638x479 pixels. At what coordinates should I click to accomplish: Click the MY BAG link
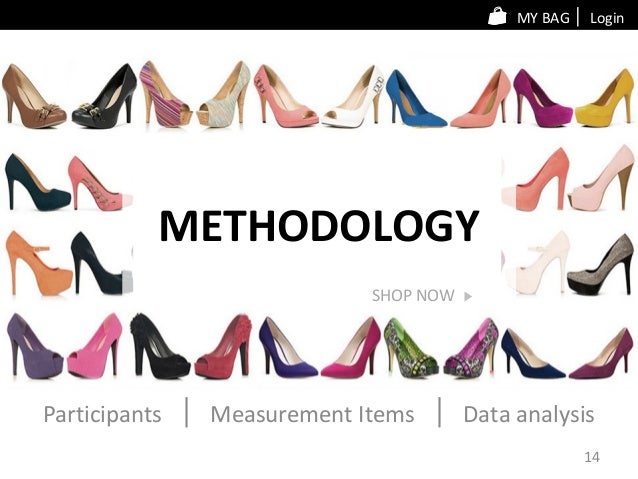point(543,18)
